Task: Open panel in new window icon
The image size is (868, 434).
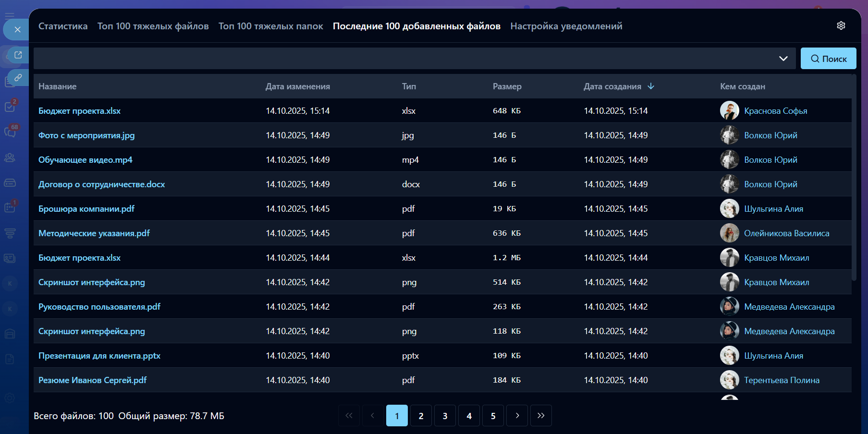Action: (x=18, y=55)
